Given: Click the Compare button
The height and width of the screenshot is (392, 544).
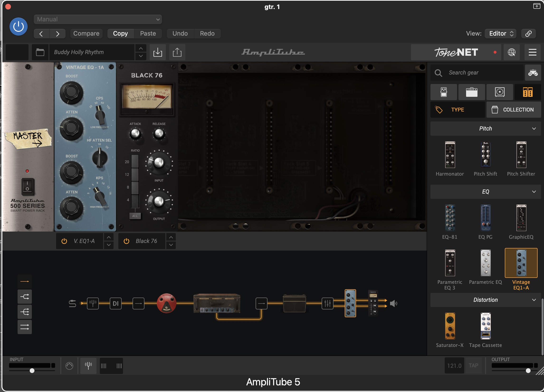Looking at the screenshot, I should (x=86, y=33).
